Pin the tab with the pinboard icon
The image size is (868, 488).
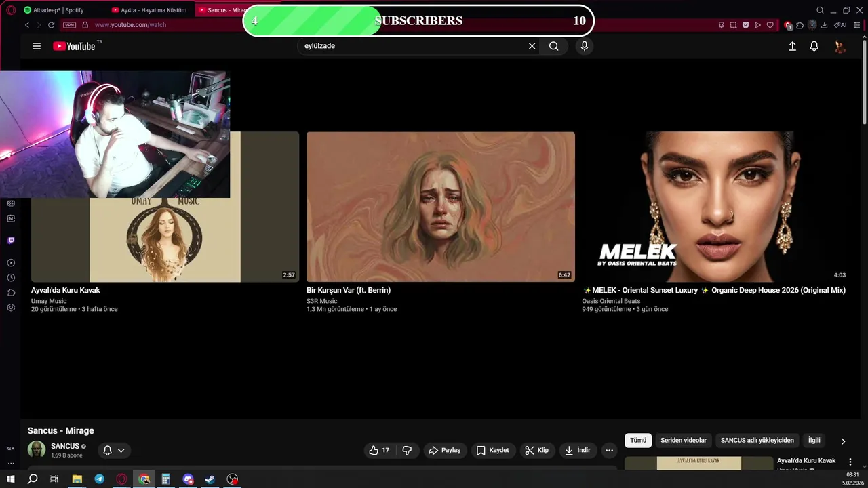click(x=721, y=25)
